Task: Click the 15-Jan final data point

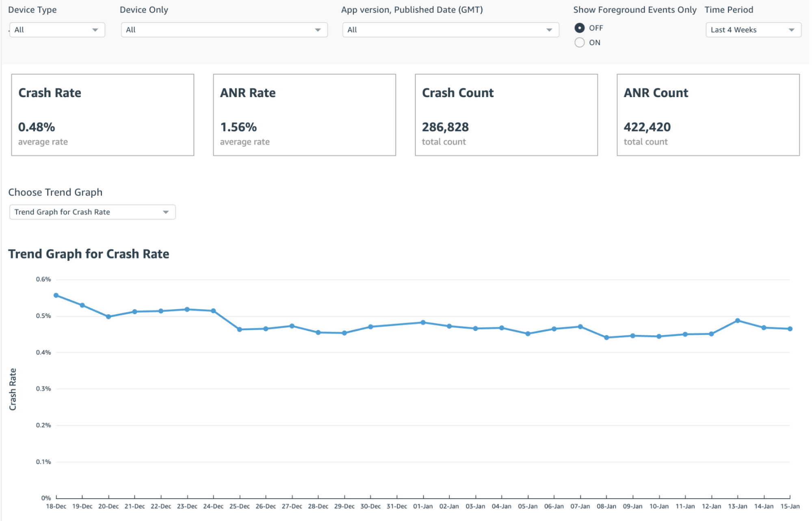Action: tap(790, 329)
